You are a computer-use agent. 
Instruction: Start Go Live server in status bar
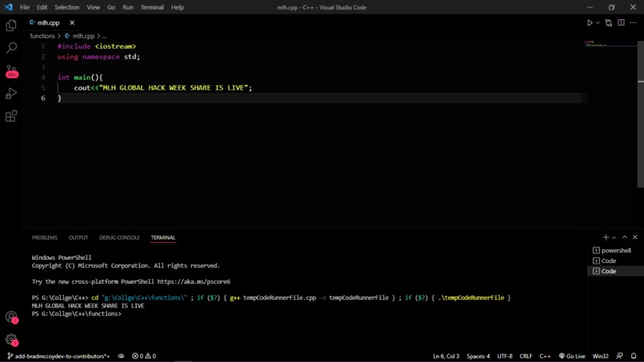click(572, 356)
